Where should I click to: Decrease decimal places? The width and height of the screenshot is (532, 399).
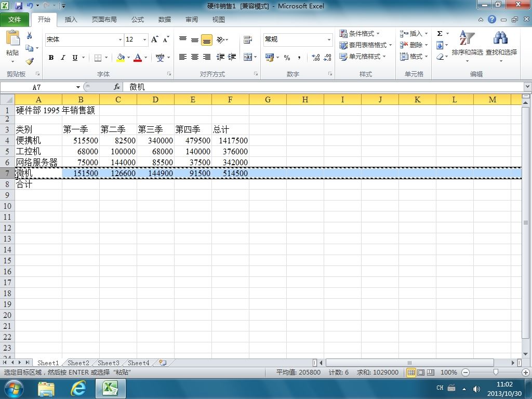pos(327,58)
